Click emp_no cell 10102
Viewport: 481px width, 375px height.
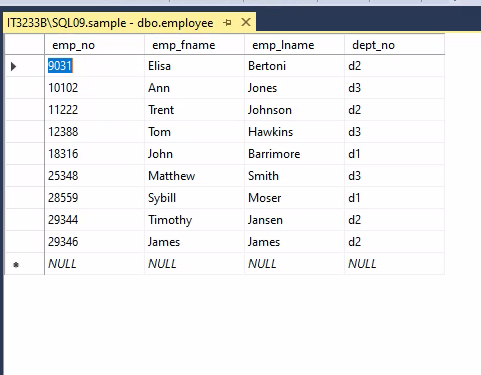tap(95, 88)
